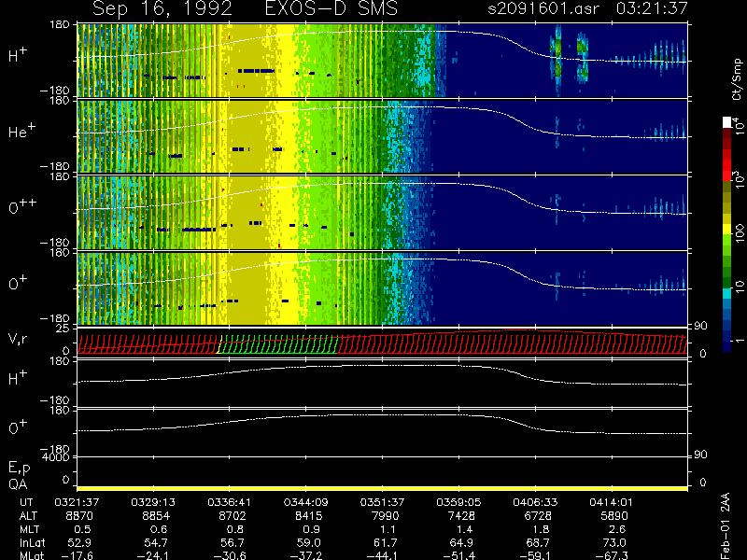Click the 'Ct/Smp' color bar unit label

737,79
